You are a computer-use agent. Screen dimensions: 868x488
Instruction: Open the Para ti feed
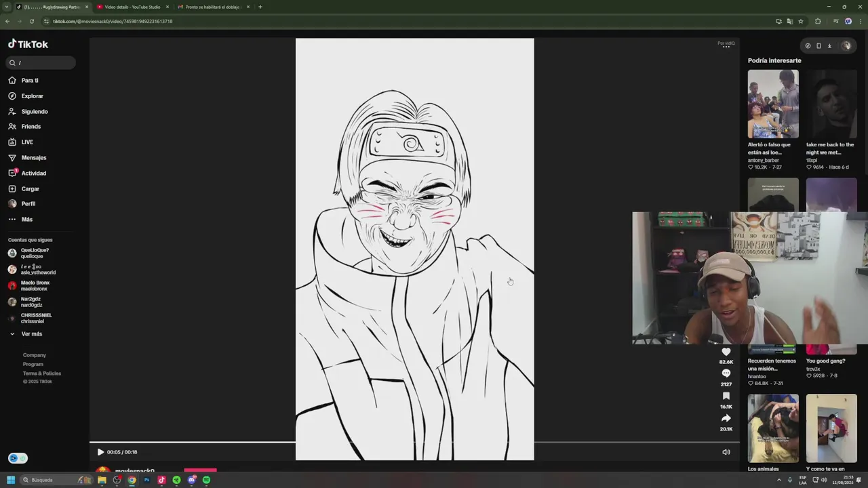click(x=24, y=81)
